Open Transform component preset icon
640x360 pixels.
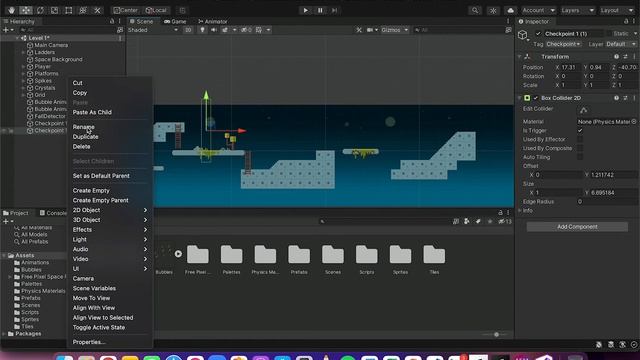(625, 57)
